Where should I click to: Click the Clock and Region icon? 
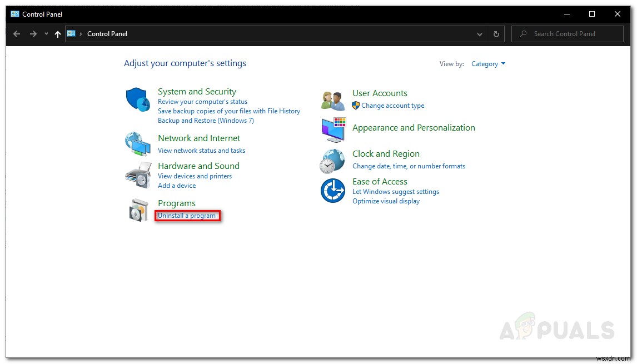click(x=332, y=160)
